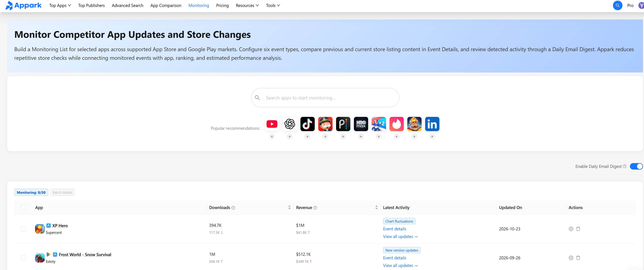Check the select-all checkbox in table header

click(24, 207)
